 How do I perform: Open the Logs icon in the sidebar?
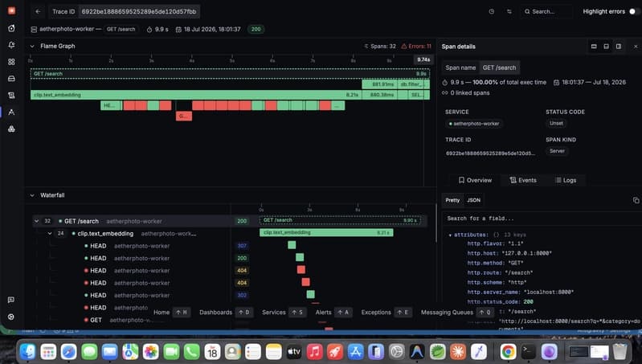(x=11, y=95)
